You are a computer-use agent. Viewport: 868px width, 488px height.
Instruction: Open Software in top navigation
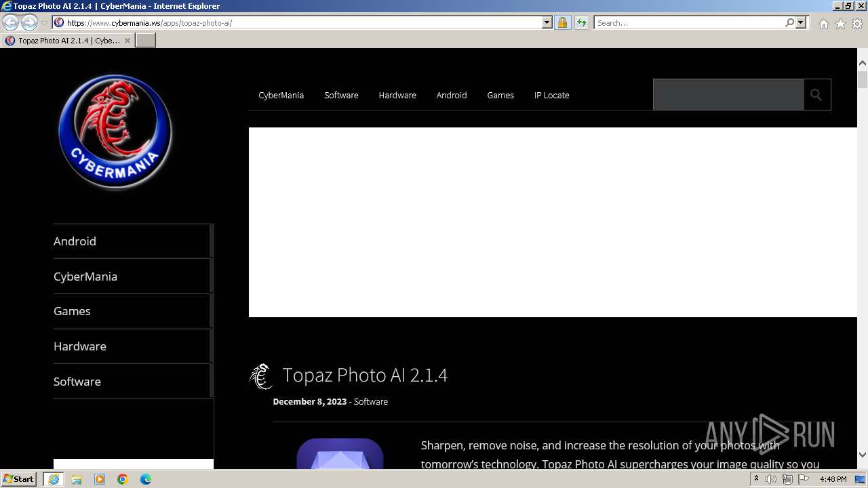[341, 95]
